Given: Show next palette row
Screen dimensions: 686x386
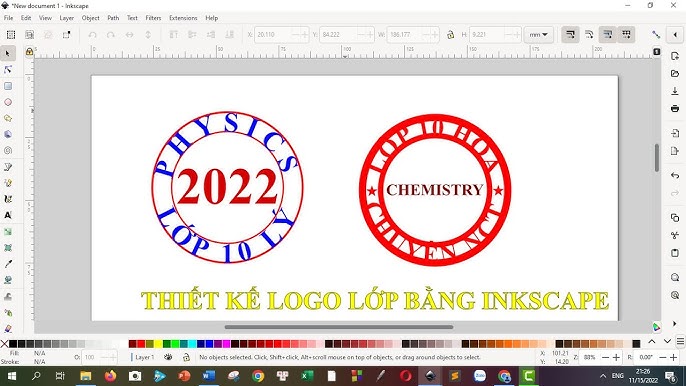Looking at the screenshot, I should tap(667, 341).
